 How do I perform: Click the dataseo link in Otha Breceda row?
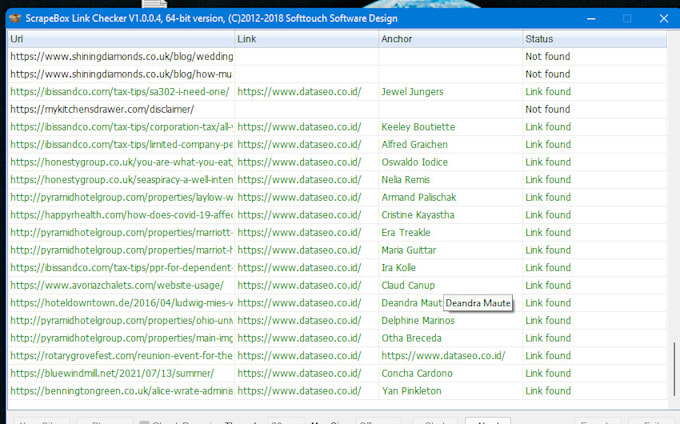coord(299,338)
